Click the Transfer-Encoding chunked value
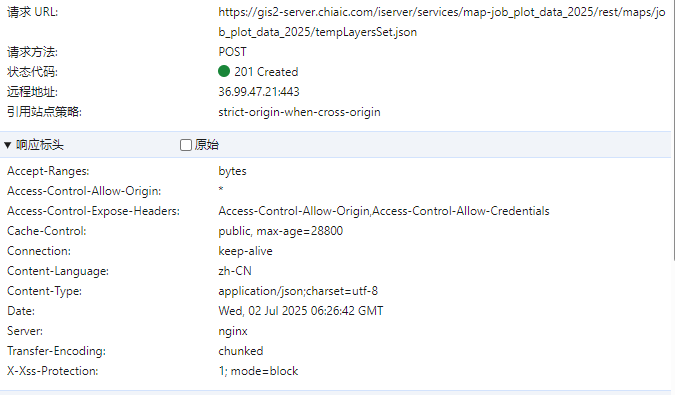 coord(241,351)
